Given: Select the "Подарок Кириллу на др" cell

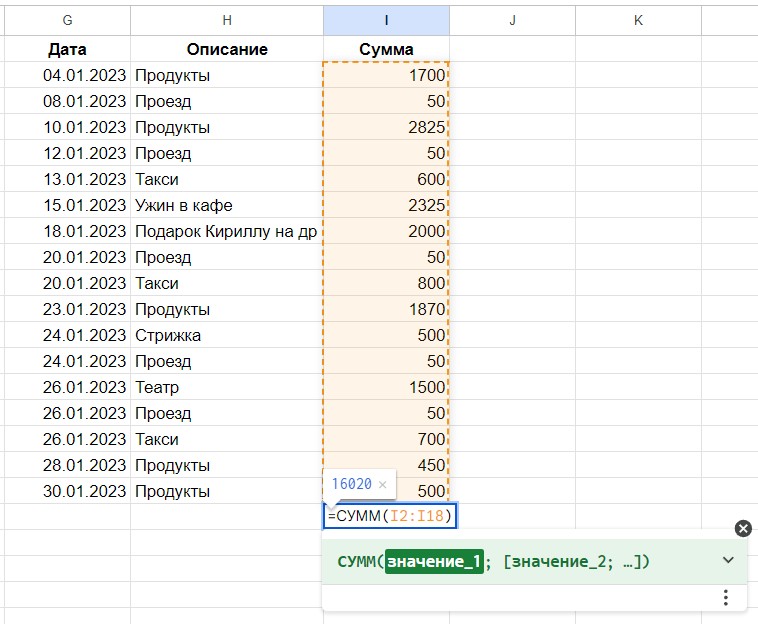Looking at the screenshot, I should pos(227,231).
